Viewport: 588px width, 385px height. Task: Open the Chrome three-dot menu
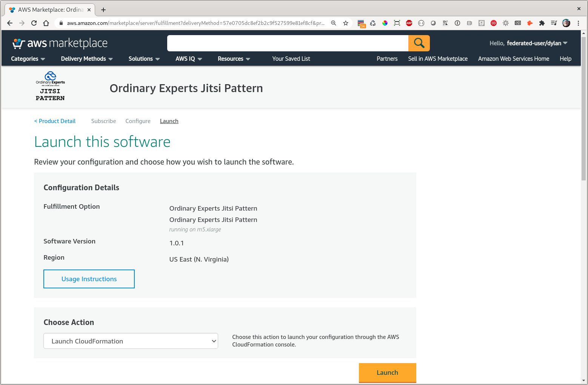point(578,23)
